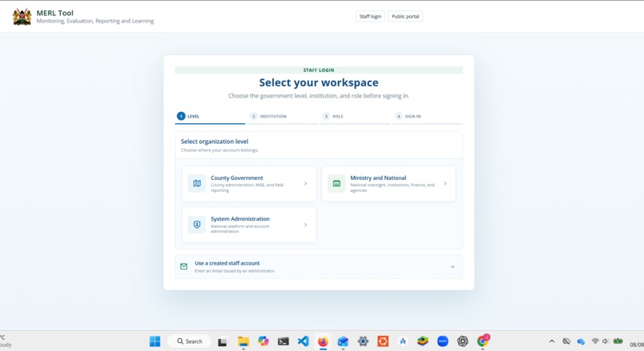
Task: Click the Wi-Fi network tray icon
Action: point(595,341)
